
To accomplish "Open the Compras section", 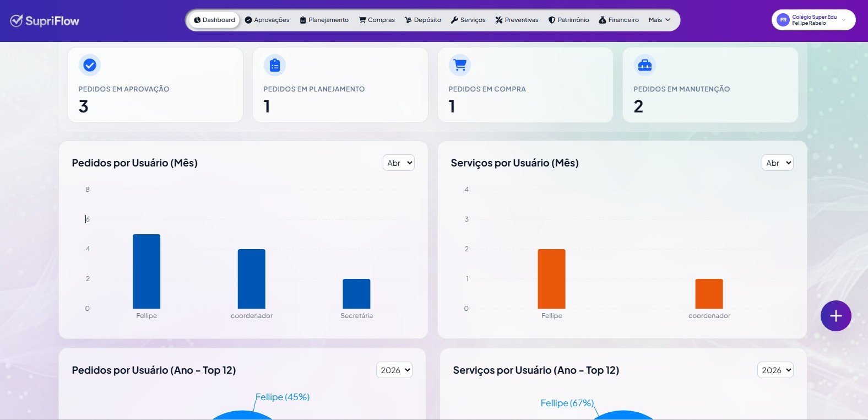I will point(377,20).
